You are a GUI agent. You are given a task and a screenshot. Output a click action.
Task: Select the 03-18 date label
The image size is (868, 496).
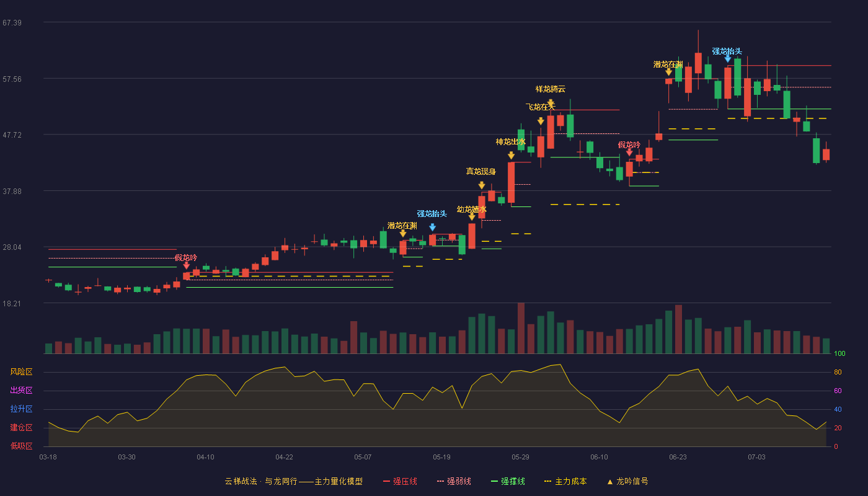tap(48, 457)
